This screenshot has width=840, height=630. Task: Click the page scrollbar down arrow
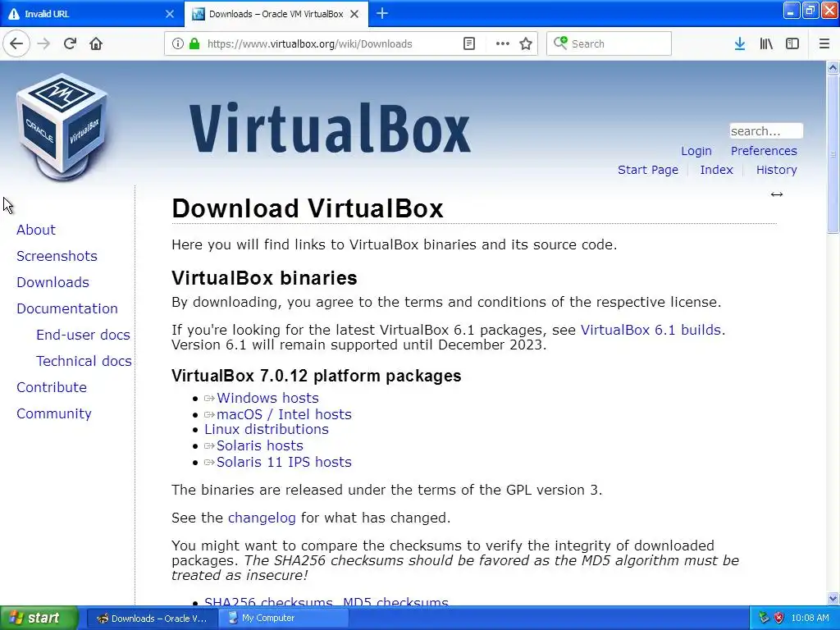[833, 598]
